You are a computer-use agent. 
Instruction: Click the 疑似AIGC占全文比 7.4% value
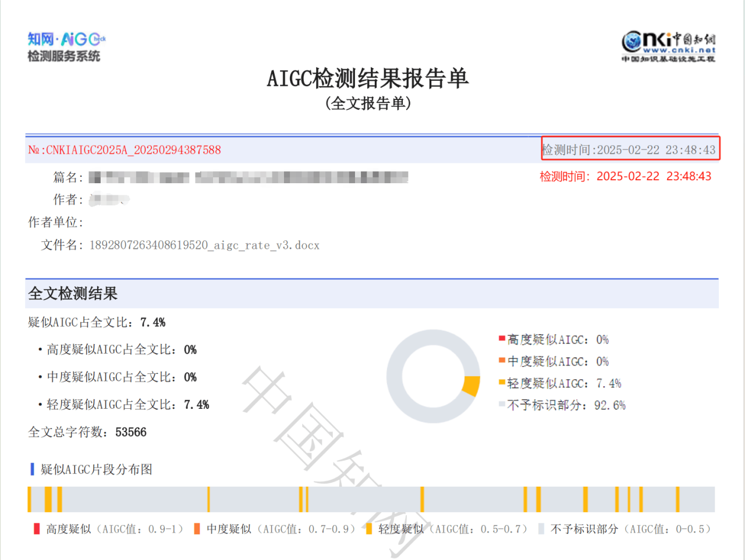(x=152, y=322)
